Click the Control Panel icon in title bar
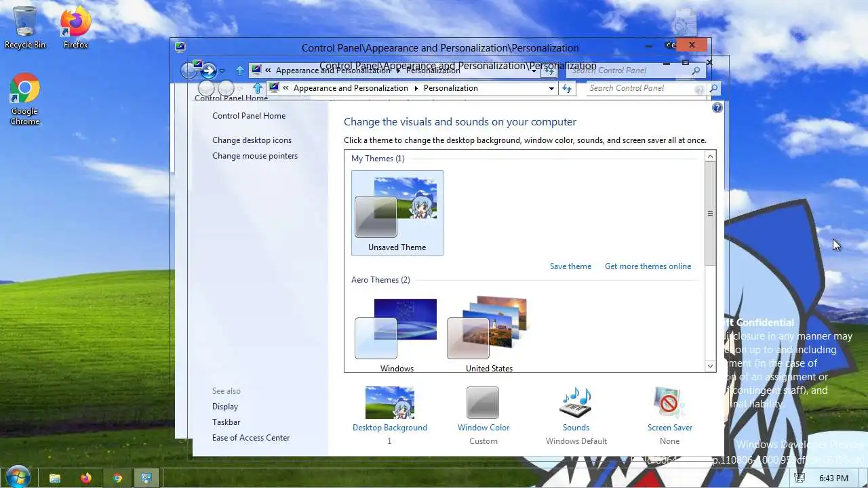This screenshot has width=868, height=488. click(180, 47)
